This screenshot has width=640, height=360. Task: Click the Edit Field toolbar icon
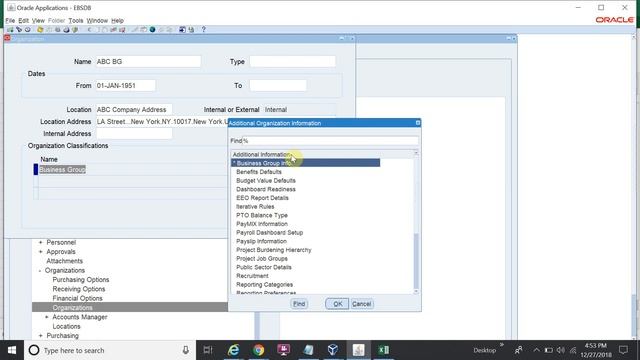[x=134, y=29]
